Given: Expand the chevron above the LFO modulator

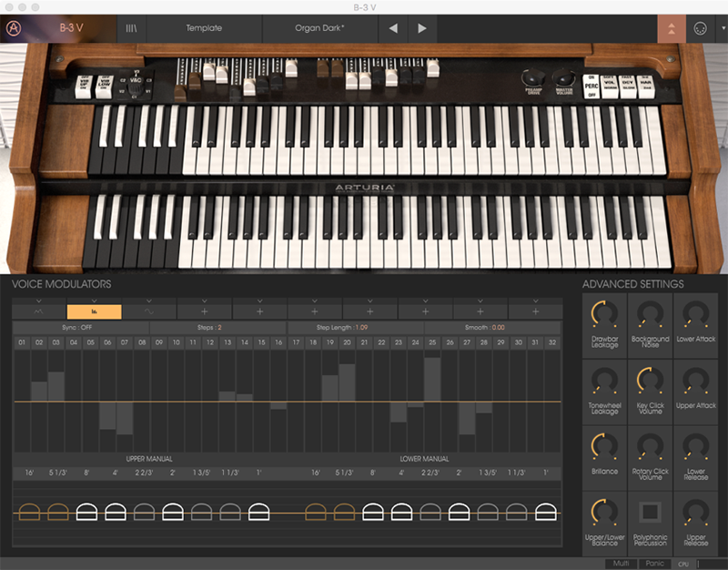Looking at the screenshot, I should (149, 301).
